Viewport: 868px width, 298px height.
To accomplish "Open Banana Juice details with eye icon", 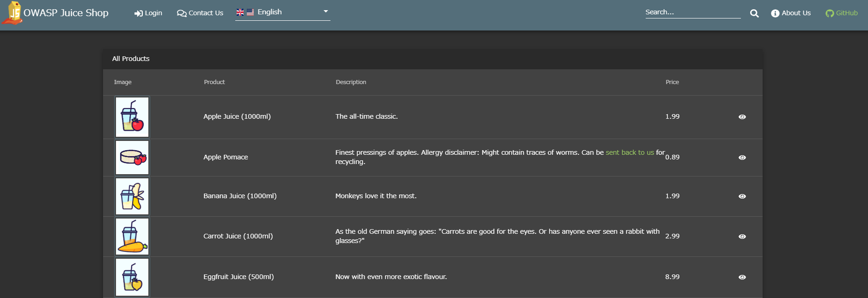I will tap(742, 196).
